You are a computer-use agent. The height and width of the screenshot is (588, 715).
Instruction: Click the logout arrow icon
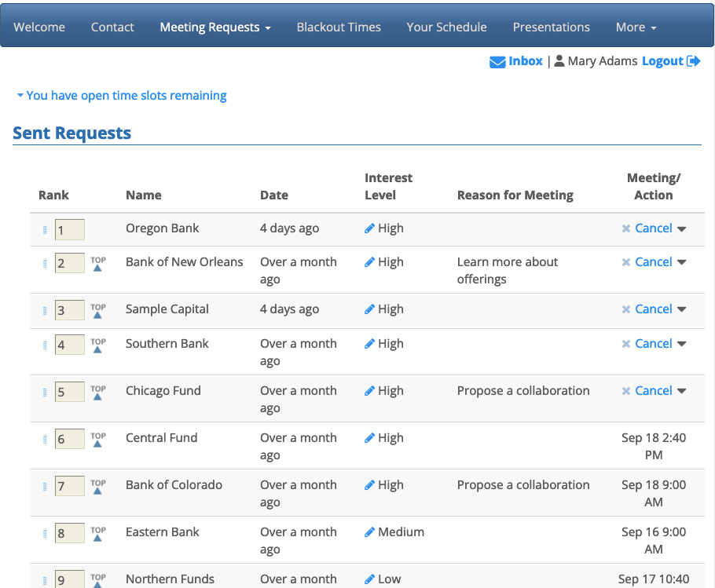pos(693,61)
